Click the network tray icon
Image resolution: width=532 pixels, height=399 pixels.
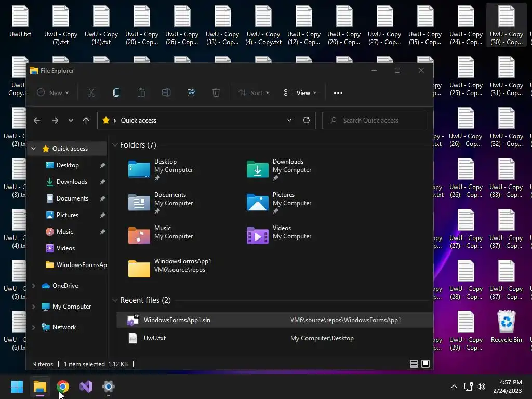click(469, 387)
